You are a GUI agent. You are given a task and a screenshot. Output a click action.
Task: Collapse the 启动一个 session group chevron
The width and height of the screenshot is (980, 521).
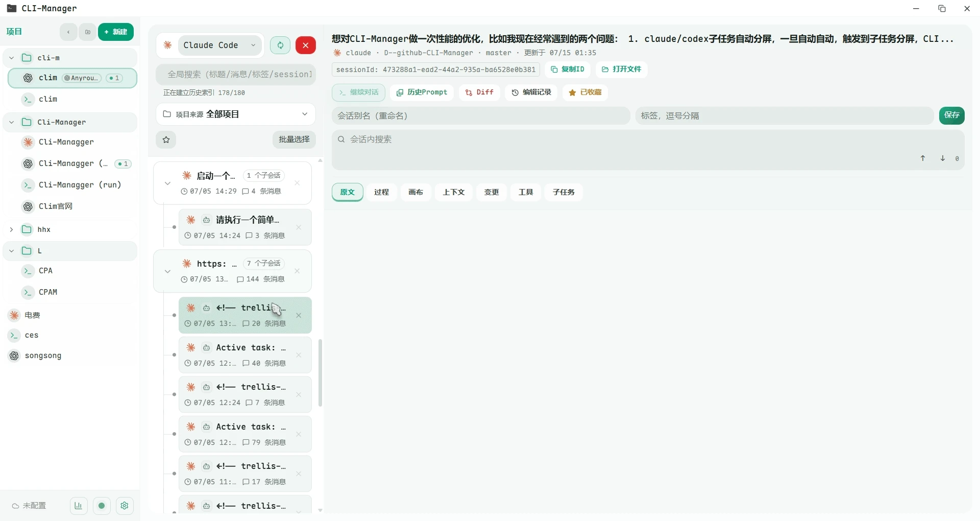point(167,183)
